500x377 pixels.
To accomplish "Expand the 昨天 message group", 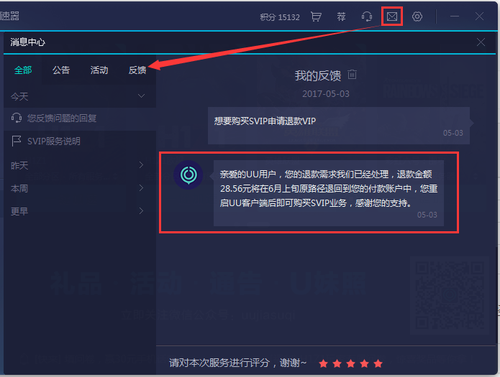I will point(141,165).
